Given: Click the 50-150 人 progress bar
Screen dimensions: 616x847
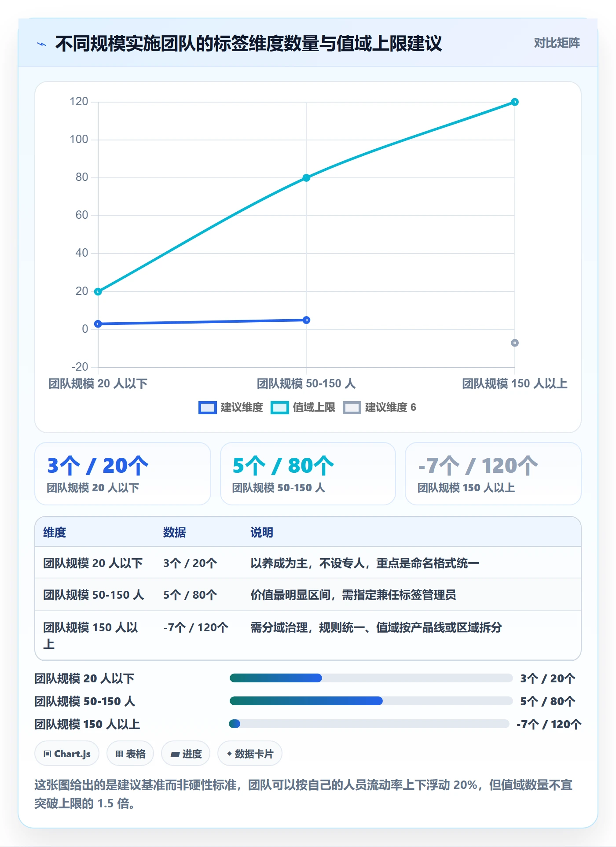Looking at the screenshot, I should [371, 701].
